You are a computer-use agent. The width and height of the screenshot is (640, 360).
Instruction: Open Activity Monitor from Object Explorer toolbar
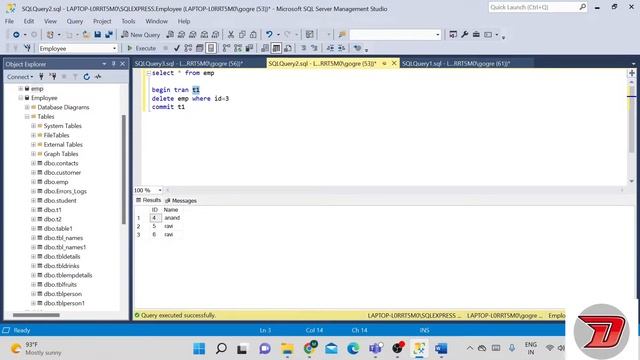(x=98, y=77)
